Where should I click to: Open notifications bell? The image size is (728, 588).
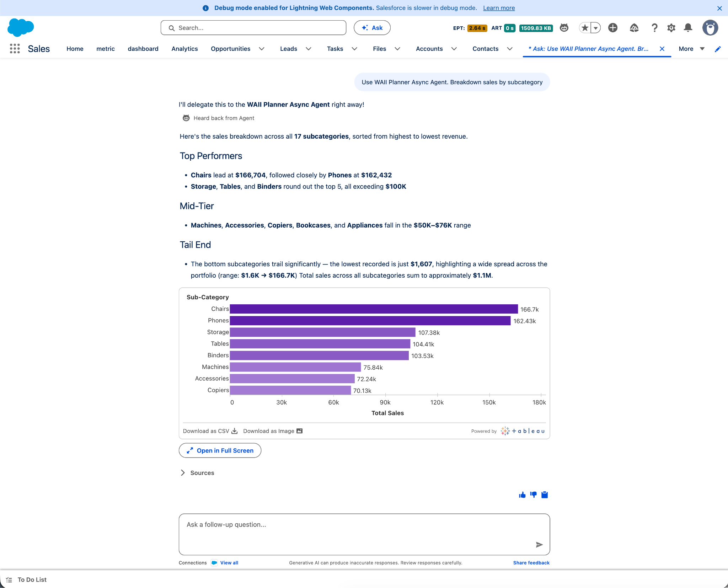688,28
